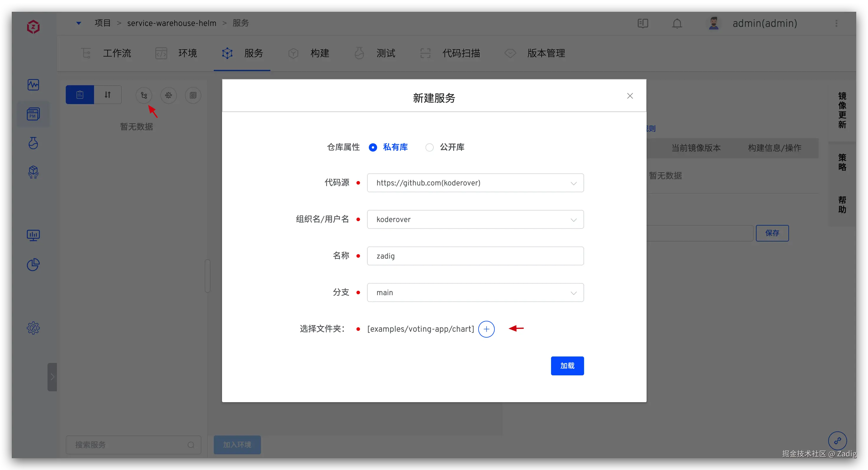Open the pie chart statistics sidebar icon

(x=33, y=264)
